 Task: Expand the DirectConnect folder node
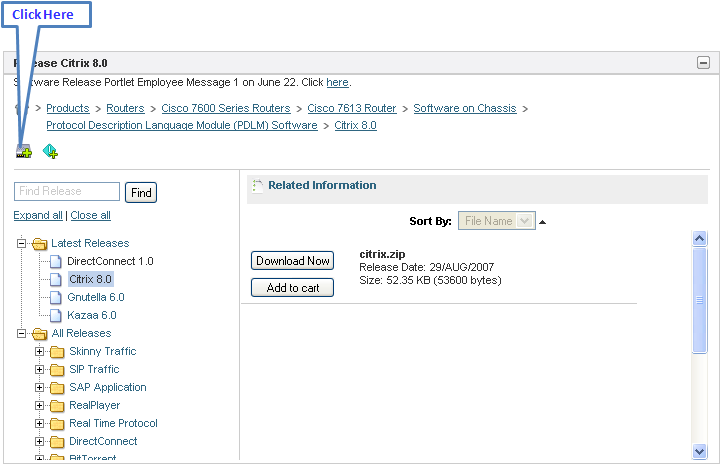(39, 442)
